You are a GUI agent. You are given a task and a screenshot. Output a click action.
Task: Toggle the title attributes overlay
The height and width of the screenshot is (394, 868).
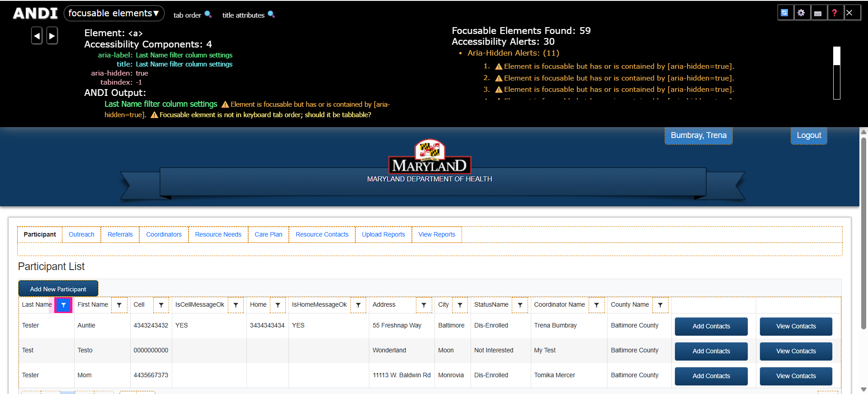[248, 15]
